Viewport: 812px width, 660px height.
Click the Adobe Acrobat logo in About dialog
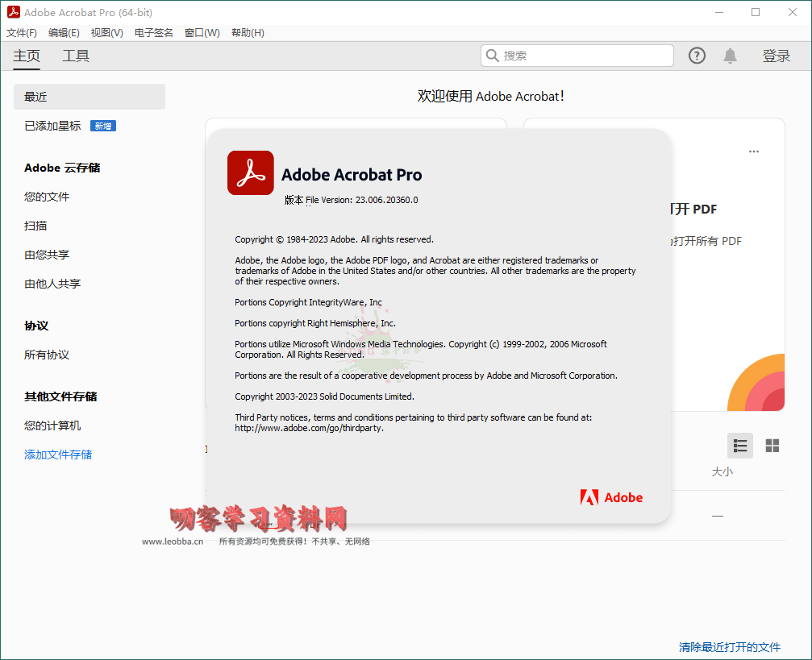click(250, 173)
